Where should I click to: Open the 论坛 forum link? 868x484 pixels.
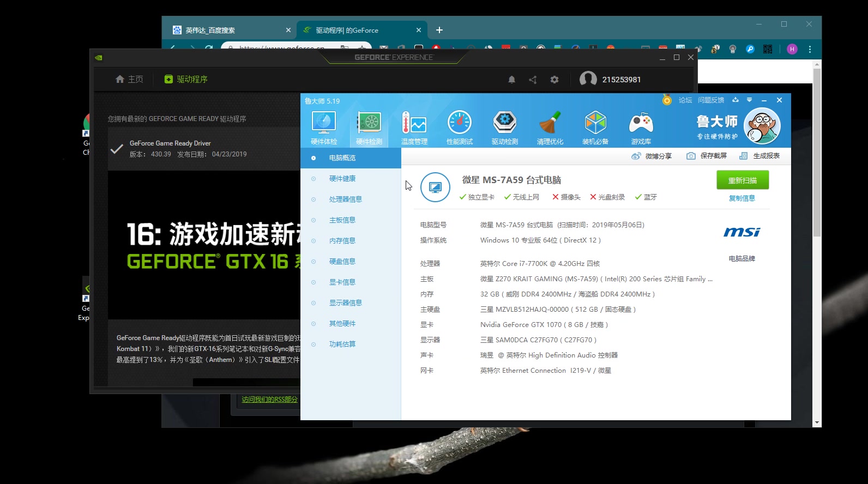tap(685, 100)
